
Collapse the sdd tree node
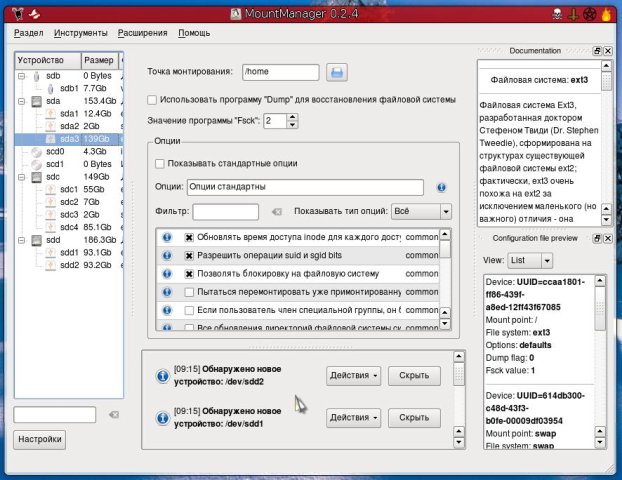coord(22,240)
